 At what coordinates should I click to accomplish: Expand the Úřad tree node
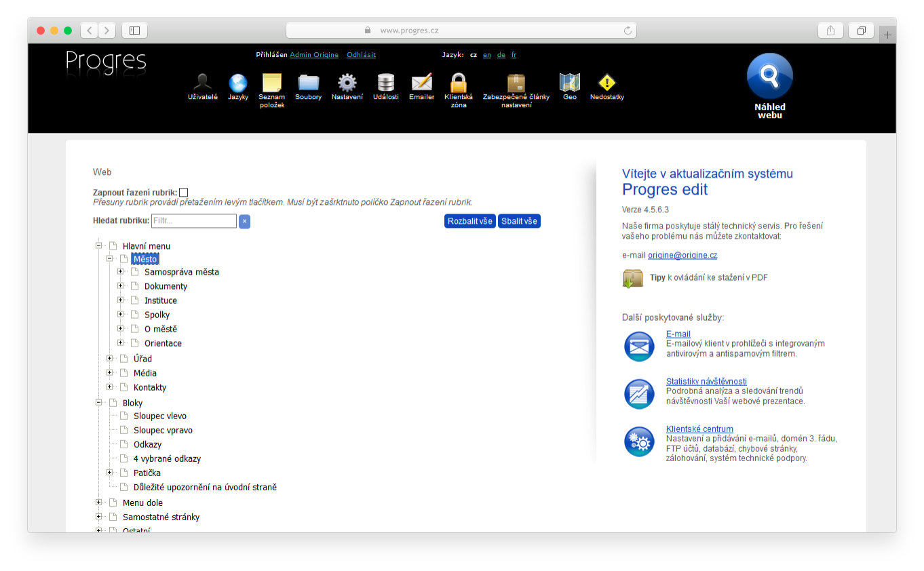click(110, 358)
